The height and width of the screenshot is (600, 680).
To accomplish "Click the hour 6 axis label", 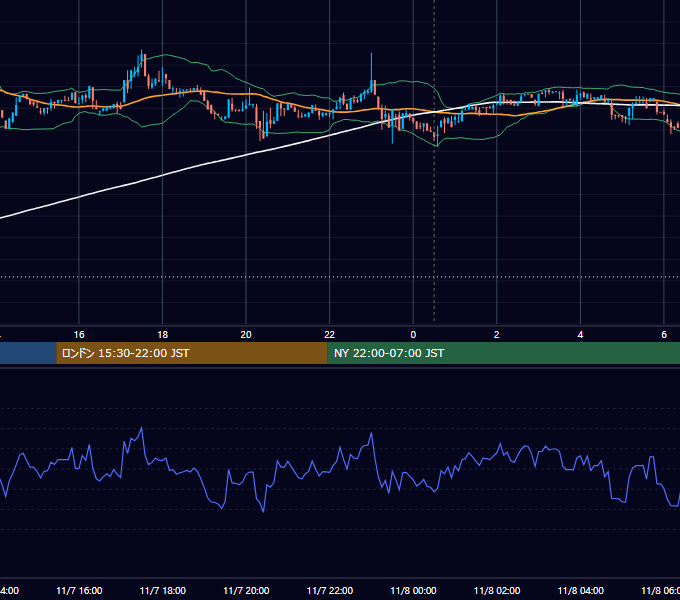I will 664,335.
